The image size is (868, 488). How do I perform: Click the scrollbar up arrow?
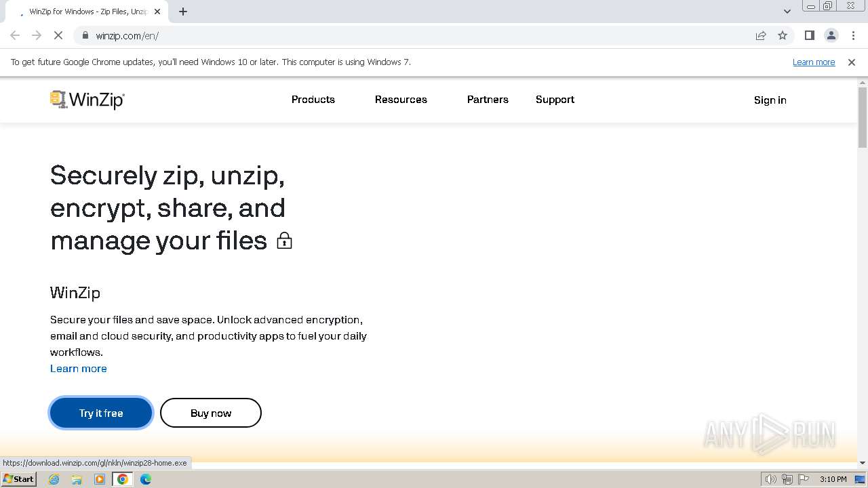(863, 82)
